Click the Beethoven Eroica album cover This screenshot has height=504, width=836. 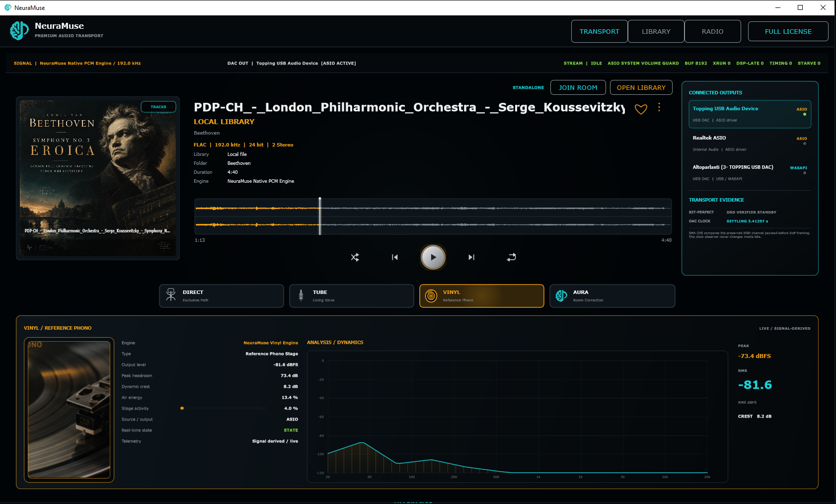tap(98, 178)
